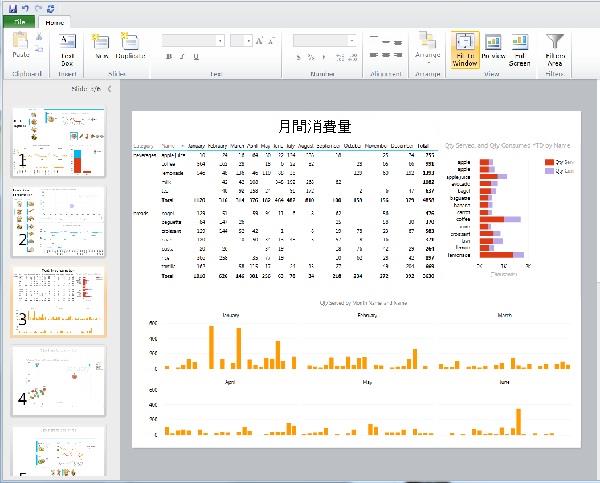The image size is (600, 483).
Task: Align text right
Action: (398, 55)
